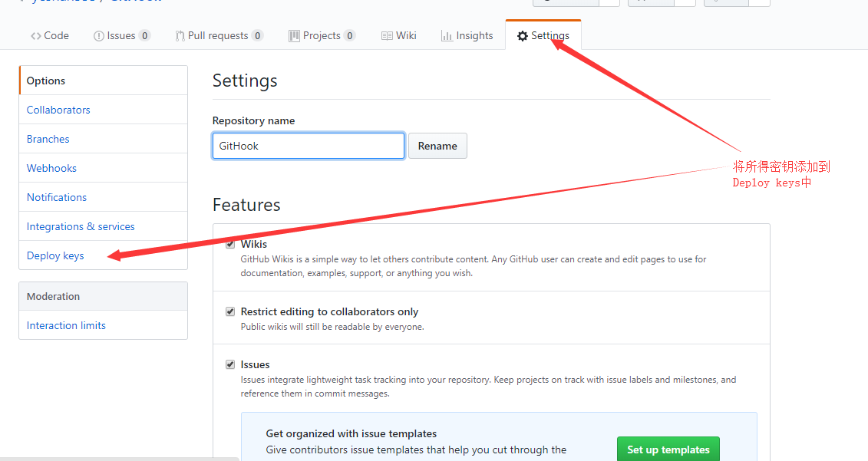The width and height of the screenshot is (868, 461).
Task: Click the Wiki book icon
Action: tap(387, 36)
